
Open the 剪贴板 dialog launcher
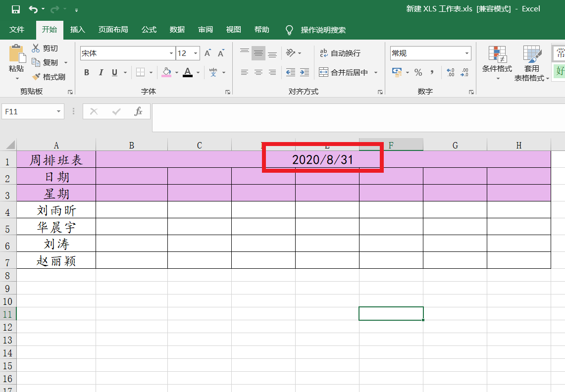coord(70,92)
